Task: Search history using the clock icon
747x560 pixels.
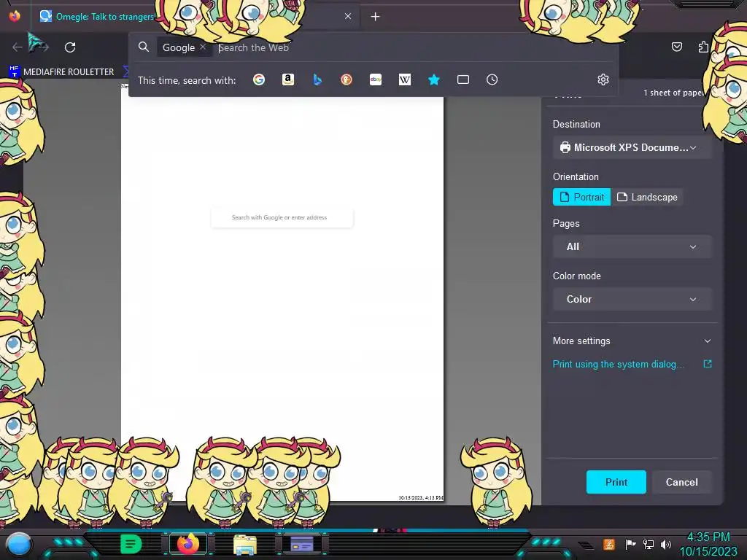Action: tap(492, 79)
